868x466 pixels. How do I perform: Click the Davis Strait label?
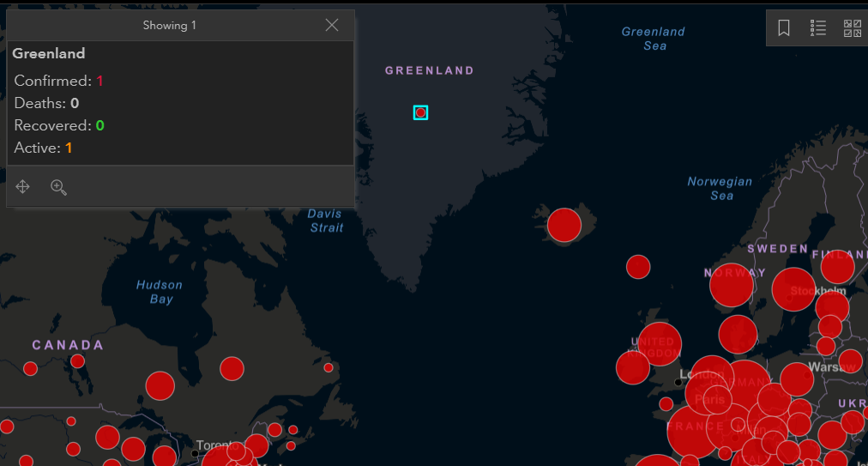tap(326, 221)
